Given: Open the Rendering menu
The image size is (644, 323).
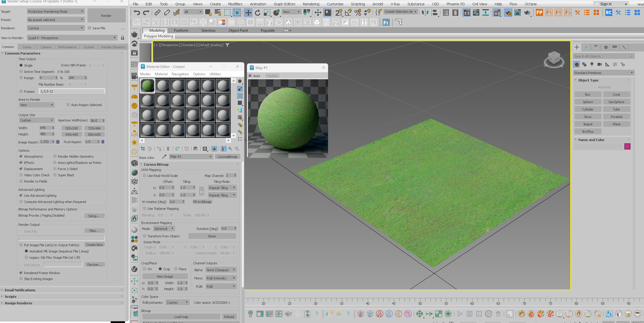Looking at the screenshot, I should 311,4.
